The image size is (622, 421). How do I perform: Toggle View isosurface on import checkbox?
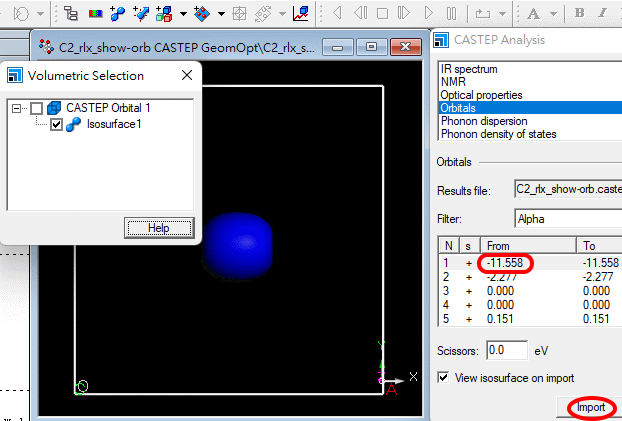click(x=444, y=378)
